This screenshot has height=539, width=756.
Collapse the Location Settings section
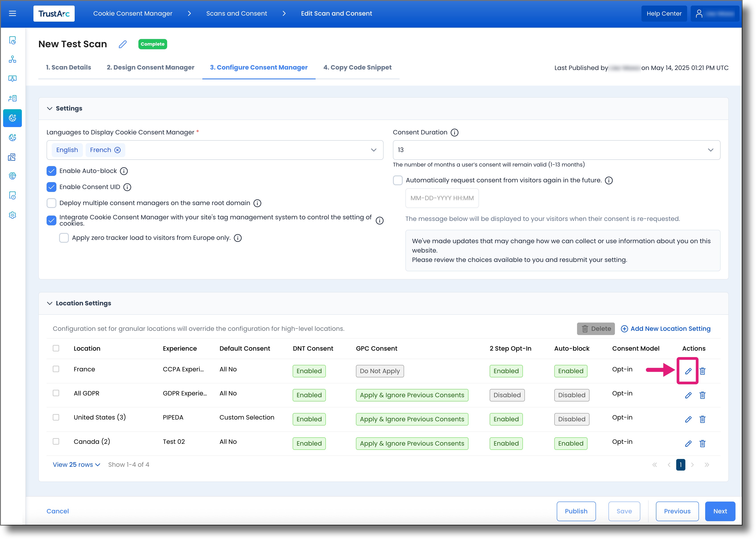[x=50, y=303]
